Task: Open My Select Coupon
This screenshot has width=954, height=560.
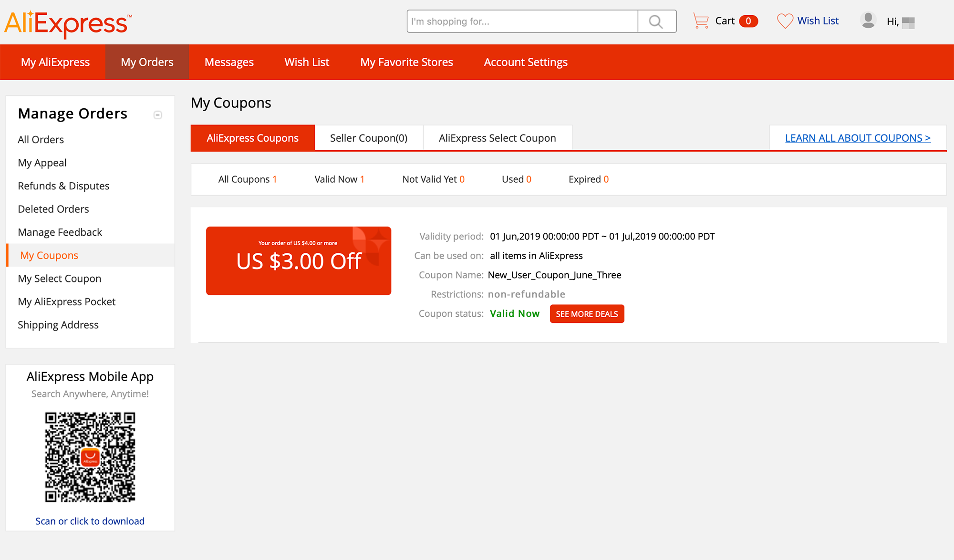Action: 60,279
